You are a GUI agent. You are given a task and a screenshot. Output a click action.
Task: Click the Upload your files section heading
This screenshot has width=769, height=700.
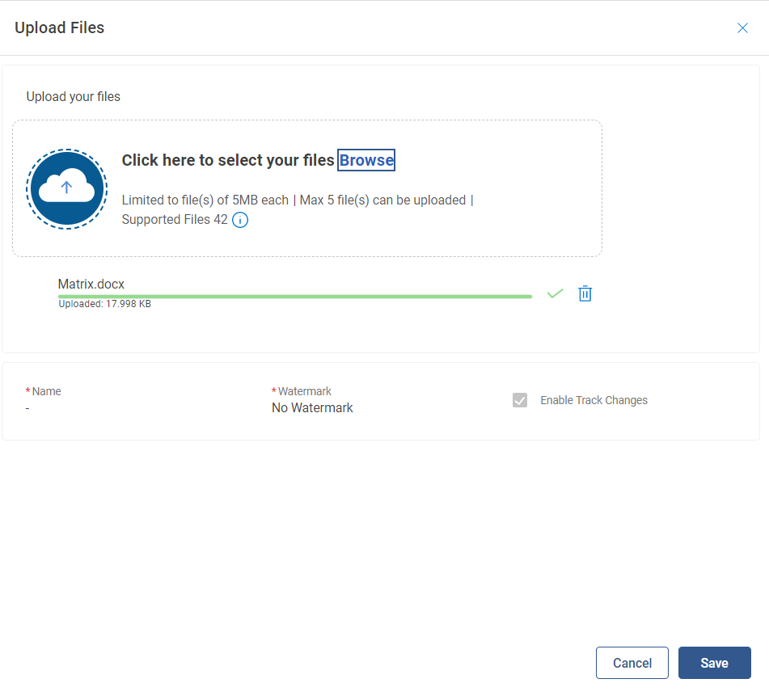click(x=74, y=97)
